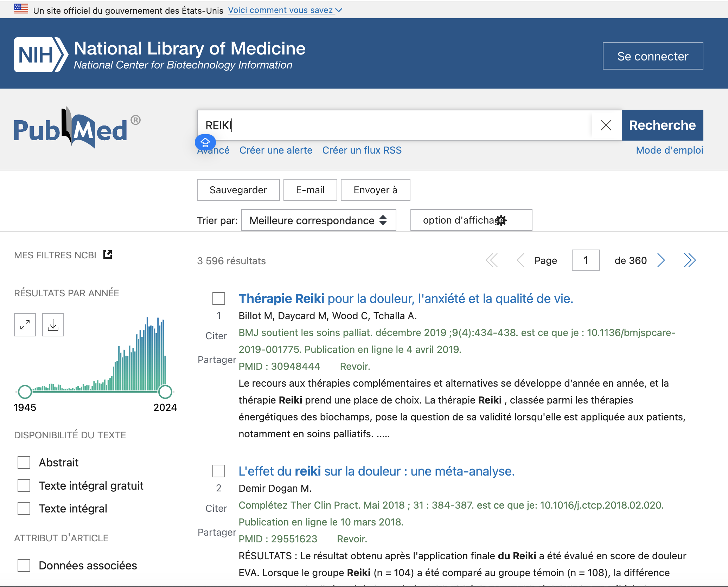Screen dimensions: 728x587
Task: Open the Sauvegarder options
Action: tap(238, 190)
